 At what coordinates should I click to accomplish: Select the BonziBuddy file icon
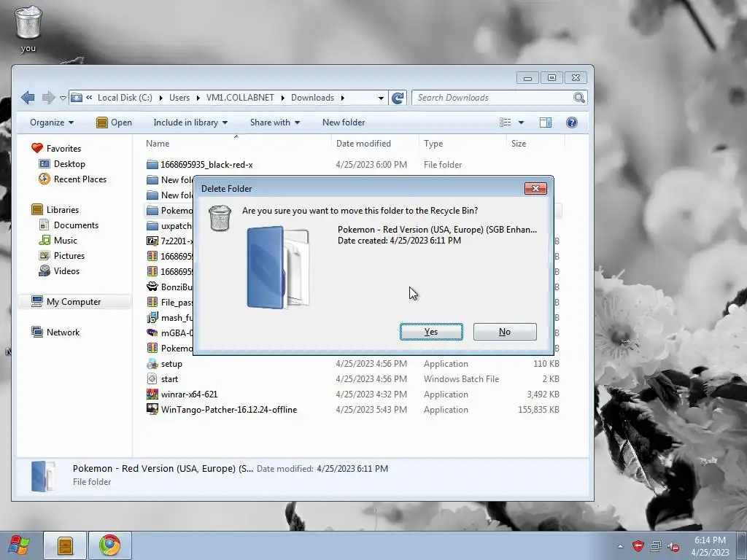click(152, 287)
